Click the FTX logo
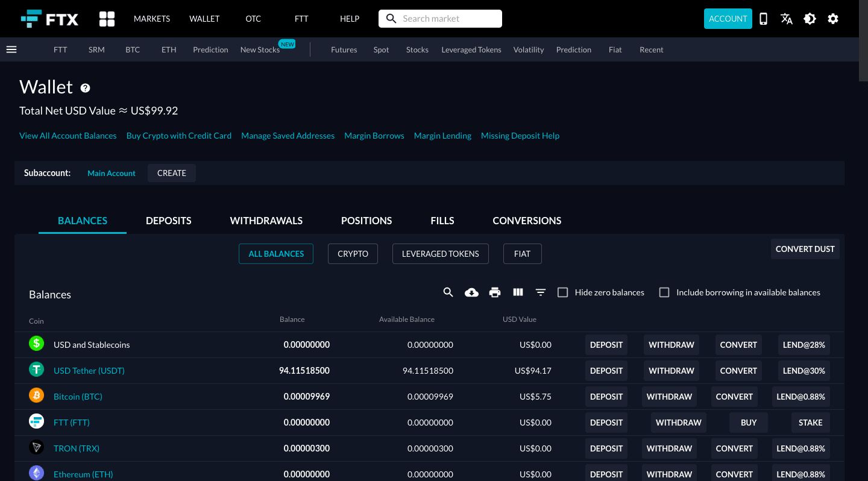Viewport: 868px width, 481px height. point(49,19)
